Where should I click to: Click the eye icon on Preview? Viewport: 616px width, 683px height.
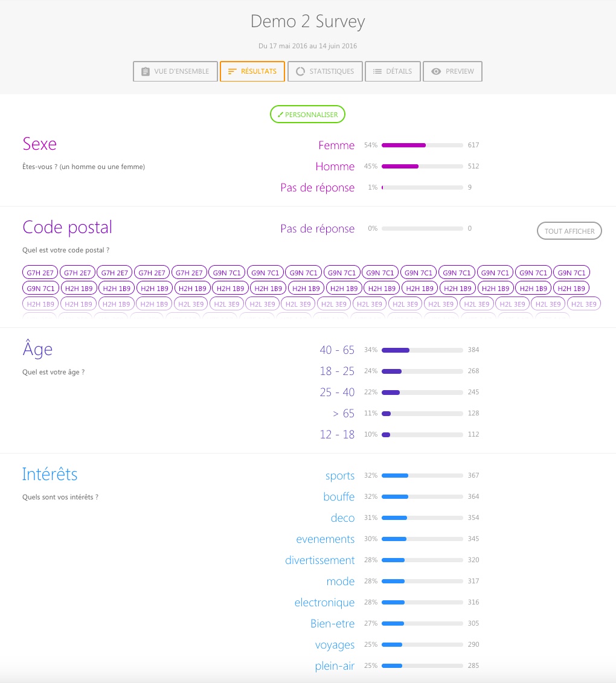tap(436, 71)
